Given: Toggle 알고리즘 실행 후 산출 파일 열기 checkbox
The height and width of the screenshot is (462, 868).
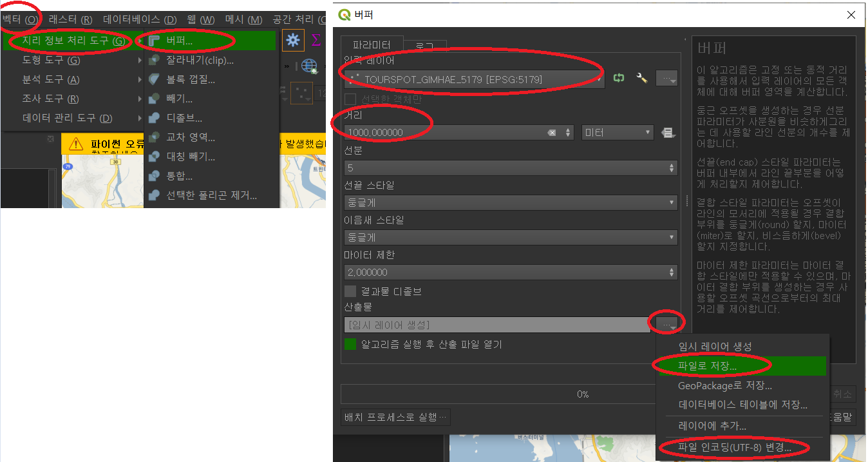Looking at the screenshot, I should pos(350,344).
